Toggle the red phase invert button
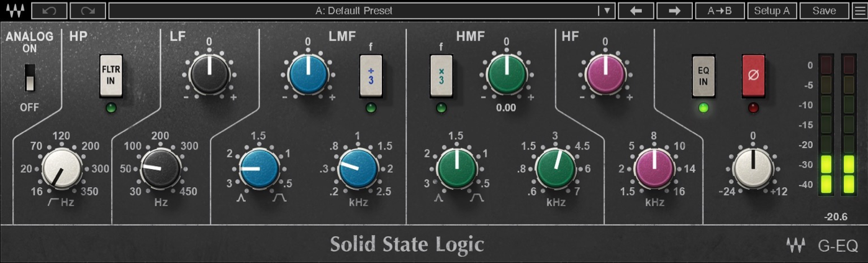 [x=754, y=75]
